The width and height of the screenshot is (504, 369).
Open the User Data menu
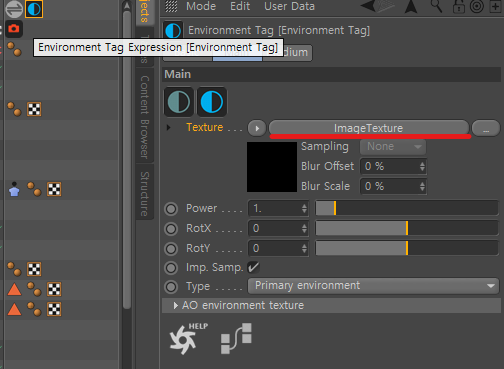[289, 6]
